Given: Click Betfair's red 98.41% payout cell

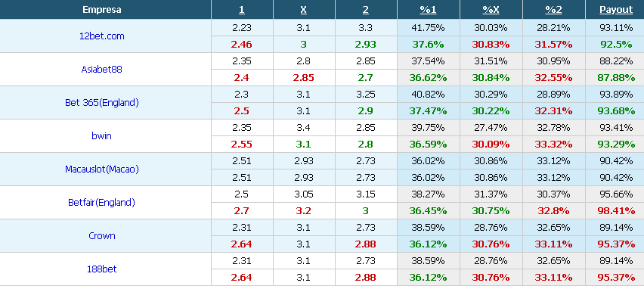Looking at the screenshot, I should tap(616, 211).
